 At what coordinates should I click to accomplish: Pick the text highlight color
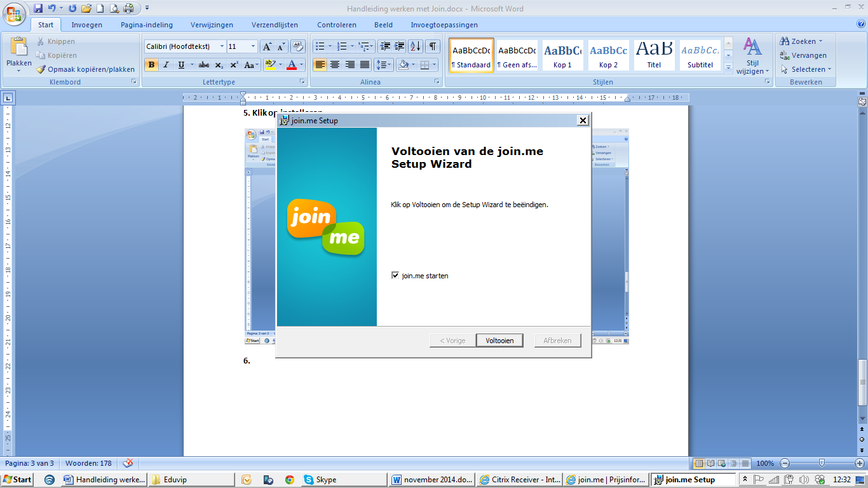click(x=269, y=65)
